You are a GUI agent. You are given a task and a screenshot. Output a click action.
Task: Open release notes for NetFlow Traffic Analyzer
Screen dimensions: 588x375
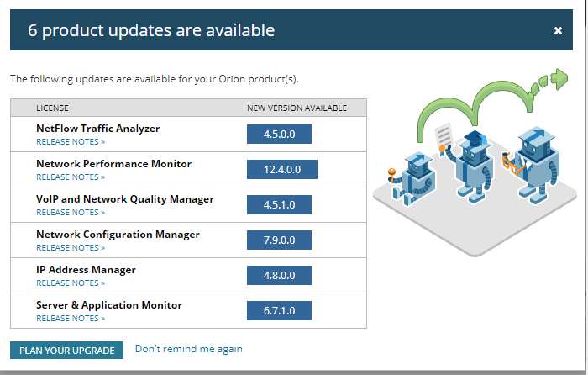coord(71,142)
